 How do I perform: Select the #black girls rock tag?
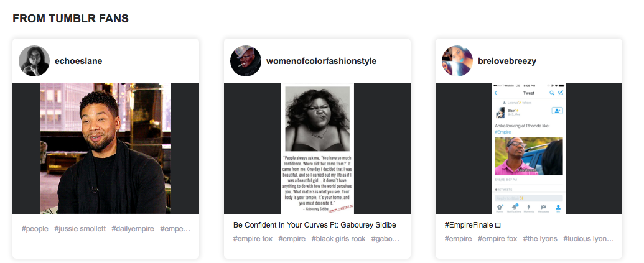coord(338,238)
